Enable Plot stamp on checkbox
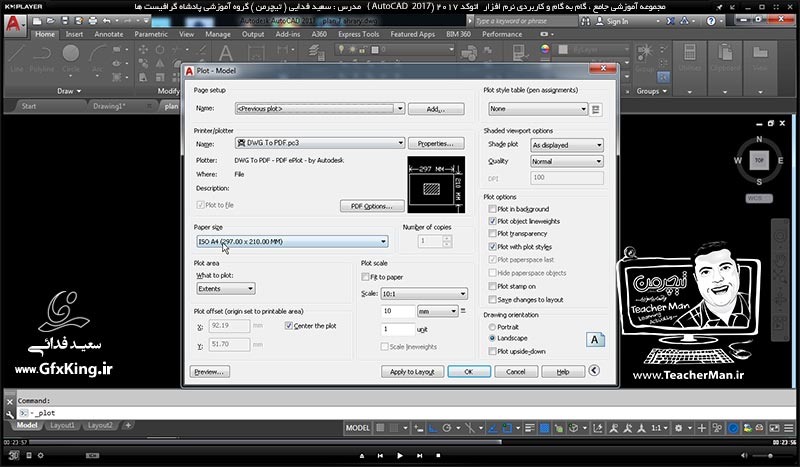 pos(492,286)
